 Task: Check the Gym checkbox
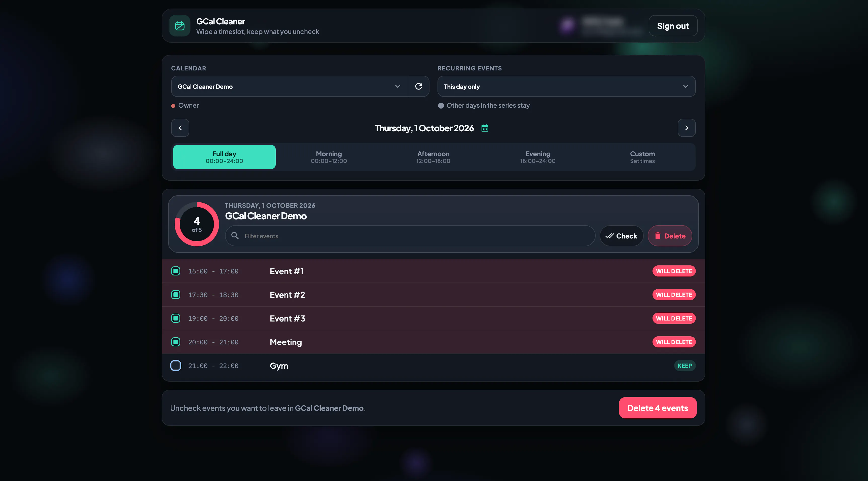175,366
